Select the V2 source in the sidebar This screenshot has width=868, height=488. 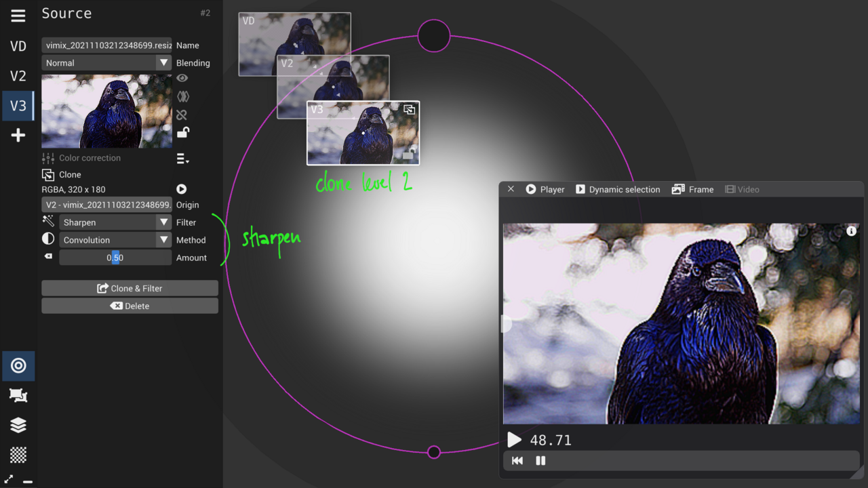point(18,76)
